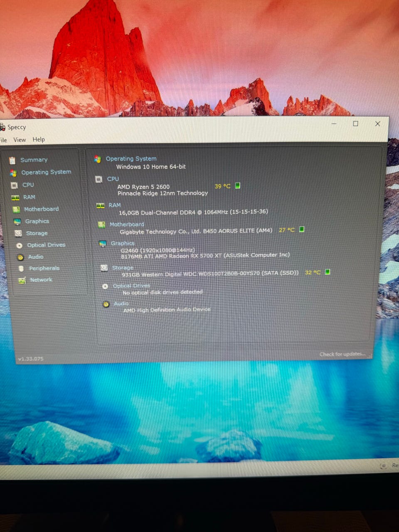This screenshot has height=532, width=399.
Task: Select Motherboard in the sidebar
Action: point(41,209)
